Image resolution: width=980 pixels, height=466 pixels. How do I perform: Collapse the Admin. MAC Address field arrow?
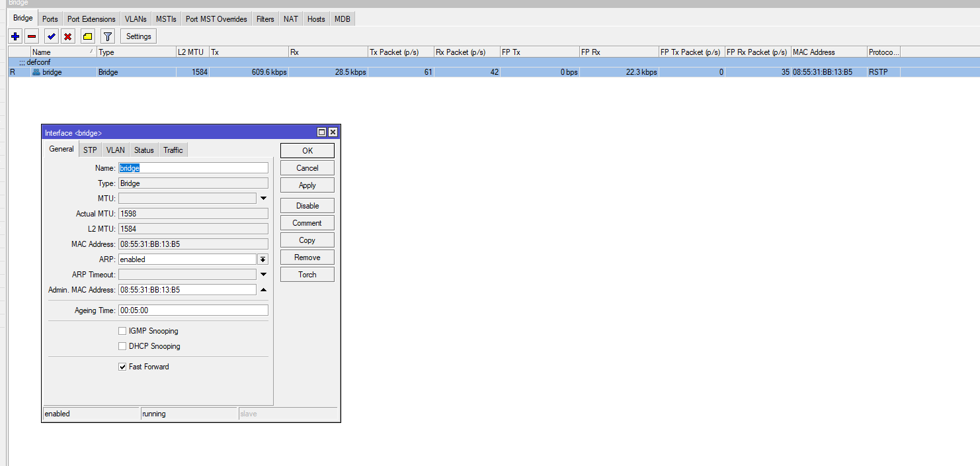click(x=263, y=290)
